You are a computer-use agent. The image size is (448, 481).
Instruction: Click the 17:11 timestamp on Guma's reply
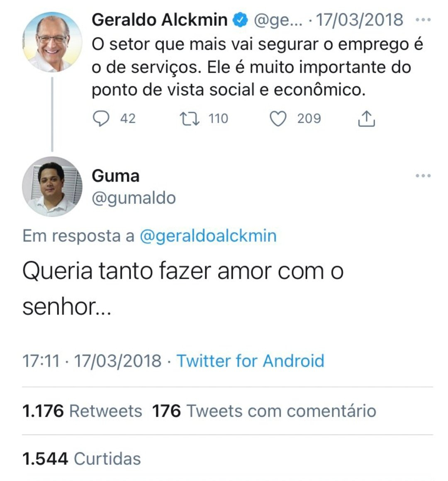(41, 361)
